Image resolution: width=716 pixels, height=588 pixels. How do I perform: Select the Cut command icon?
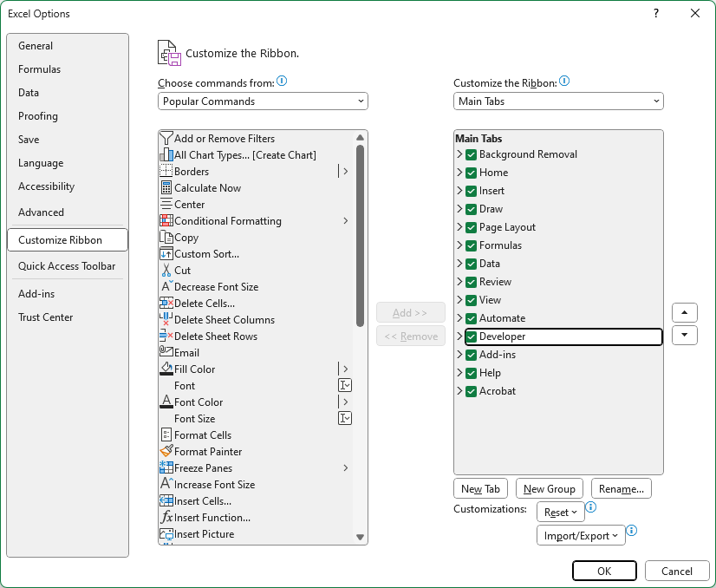(166, 270)
